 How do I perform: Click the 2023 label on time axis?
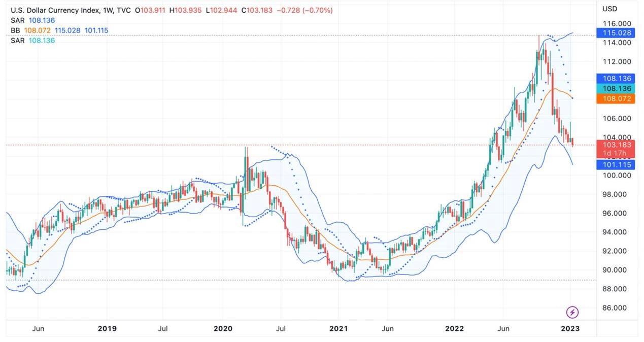pyautogui.click(x=570, y=328)
